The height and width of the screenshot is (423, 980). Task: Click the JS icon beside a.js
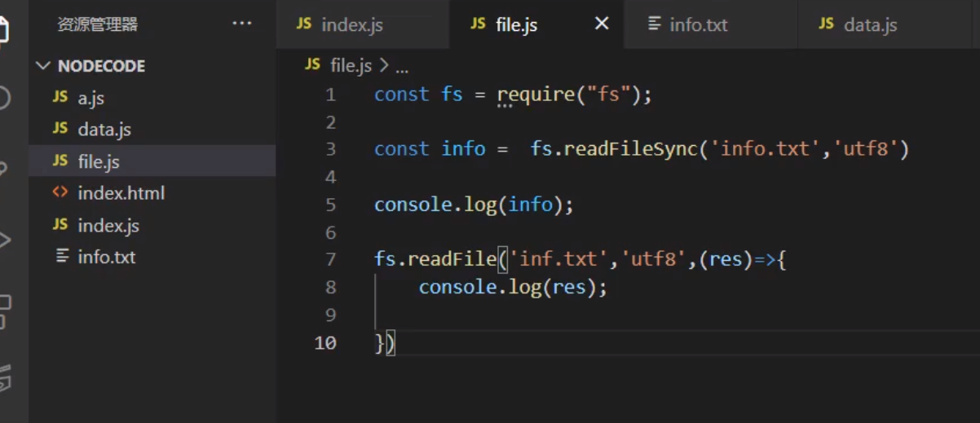pyautogui.click(x=60, y=97)
